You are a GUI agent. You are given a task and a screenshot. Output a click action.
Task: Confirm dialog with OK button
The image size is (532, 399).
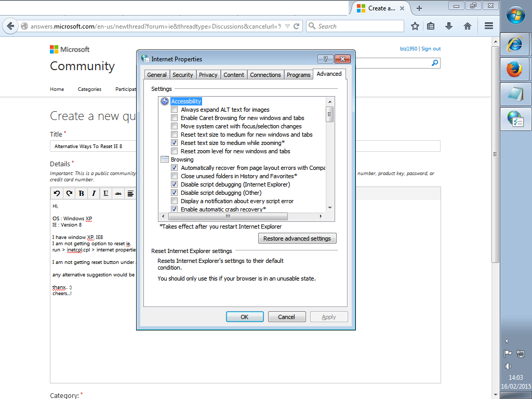tap(245, 317)
